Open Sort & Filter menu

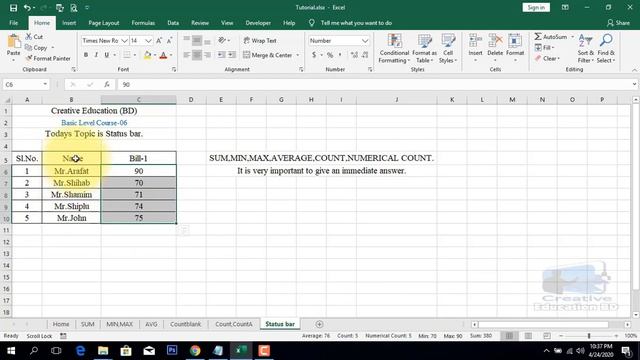point(586,49)
